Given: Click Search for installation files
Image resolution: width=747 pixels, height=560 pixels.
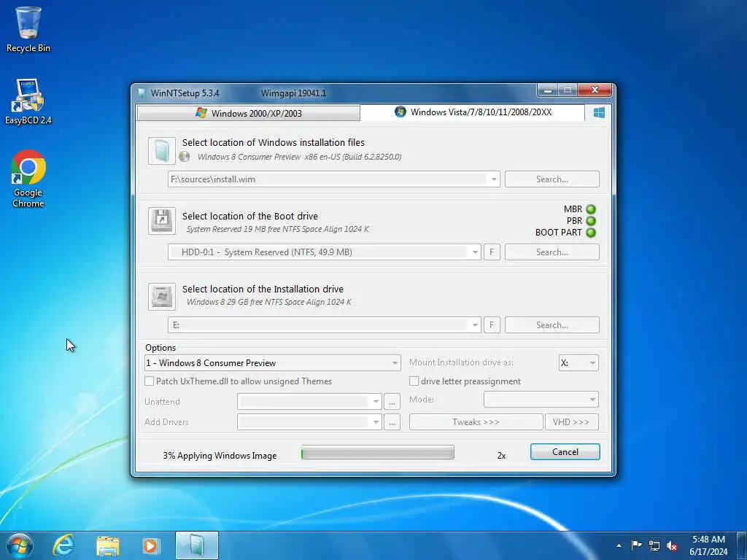Looking at the screenshot, I should point(552,179).
